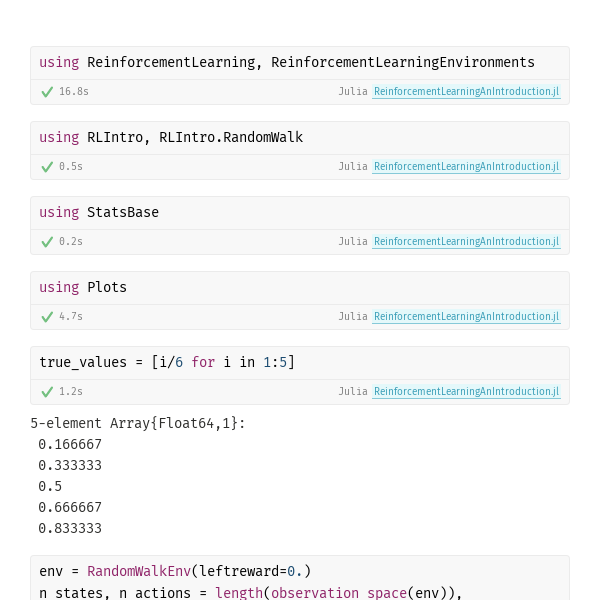
Task: Click the output value 0.833333
Action: pyautogui.click(x=70, y=529)
